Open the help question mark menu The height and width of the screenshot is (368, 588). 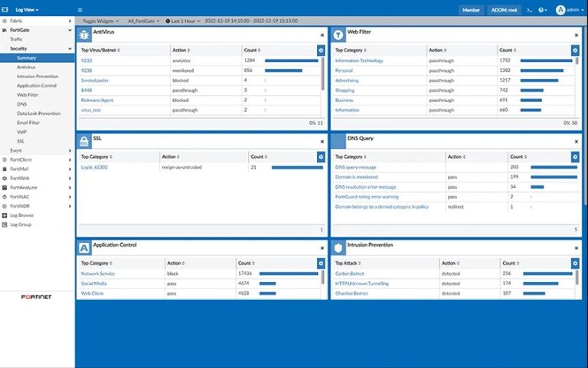[x=543, y=10]
